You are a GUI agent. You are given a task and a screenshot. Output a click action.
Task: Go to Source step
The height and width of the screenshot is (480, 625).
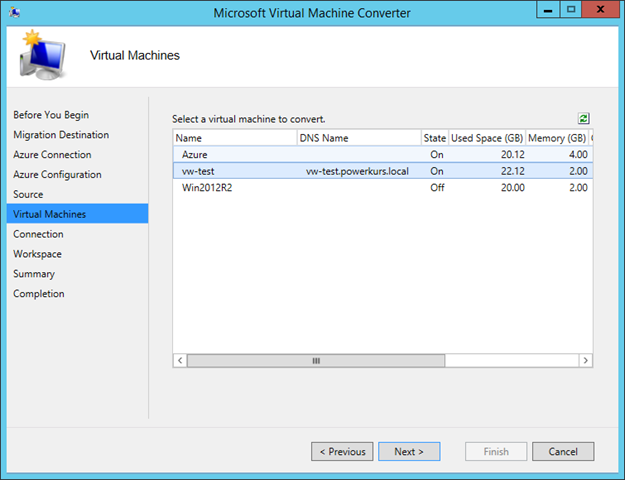click(28, 194)
